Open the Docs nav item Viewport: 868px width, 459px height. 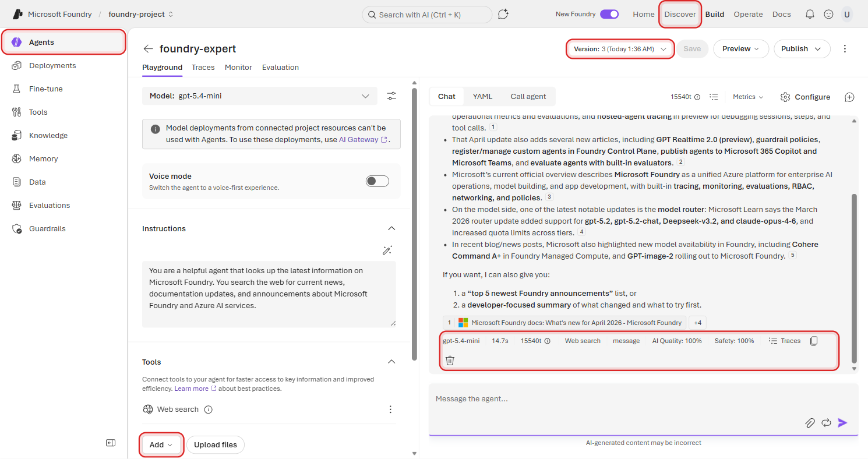click(782, 14)
